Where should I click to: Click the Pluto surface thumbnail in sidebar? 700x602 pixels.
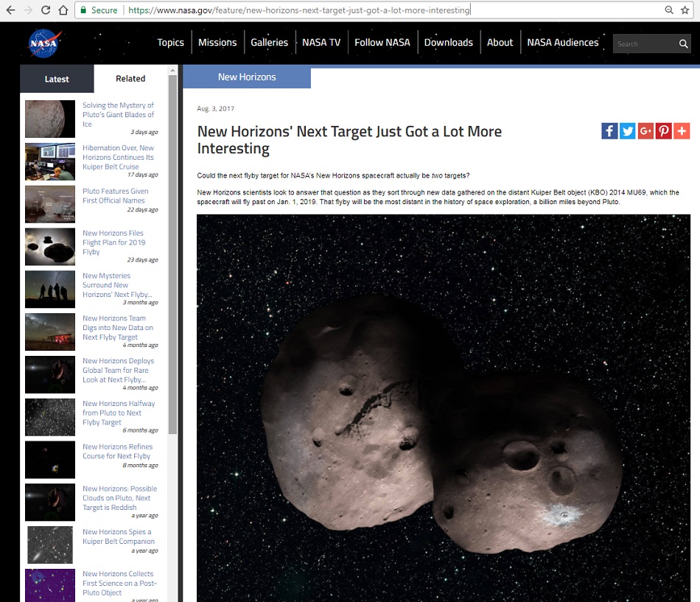point(50,119)
